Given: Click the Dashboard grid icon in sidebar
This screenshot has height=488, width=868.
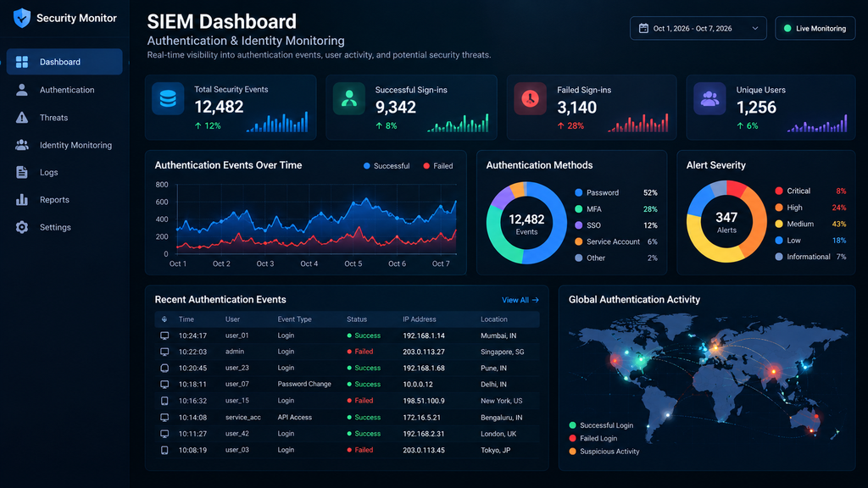Looking at the screenshot, I should click(21, 62).
